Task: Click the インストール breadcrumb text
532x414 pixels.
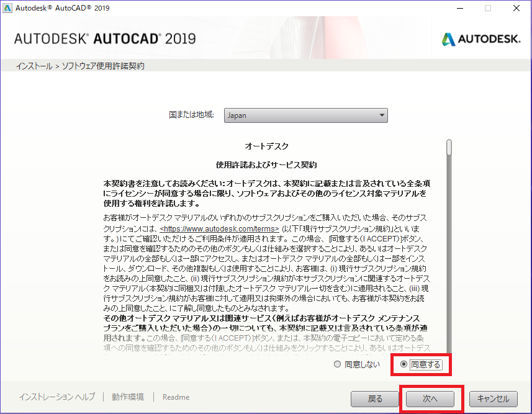Action: [x=34, y=66]
